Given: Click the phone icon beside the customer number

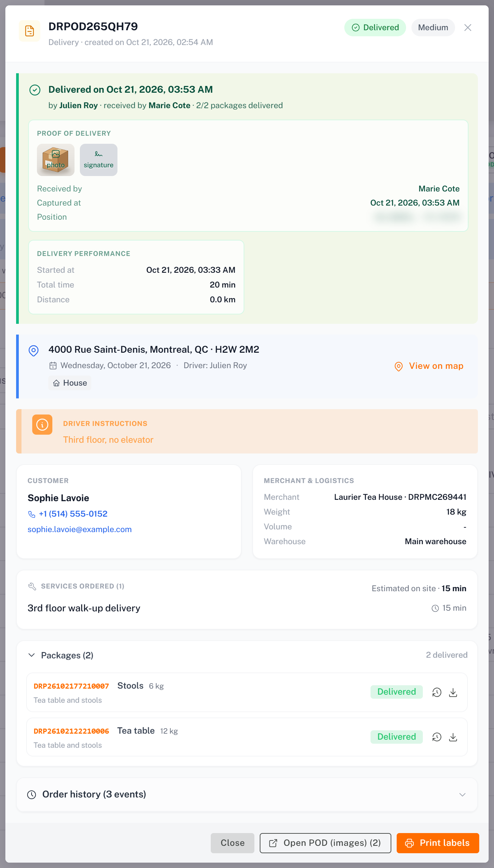Looking at the screenshot, I should pos(32,514).
